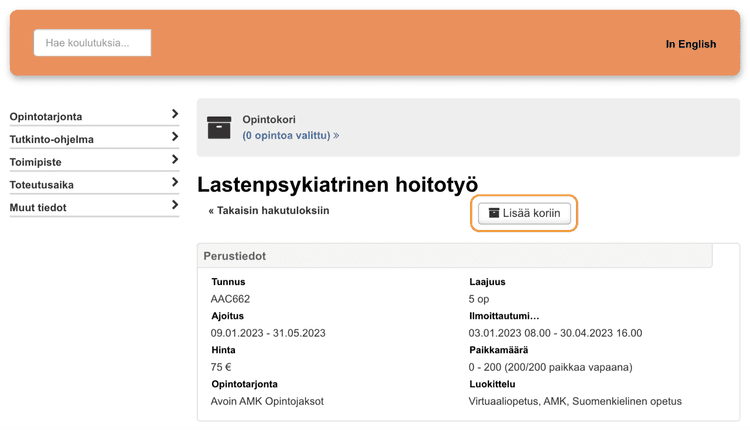Screen dimensions: 750x430
Task: Open Toteutusaika sidebar menu
Action: pyautogui.click(x=94, y=185)
